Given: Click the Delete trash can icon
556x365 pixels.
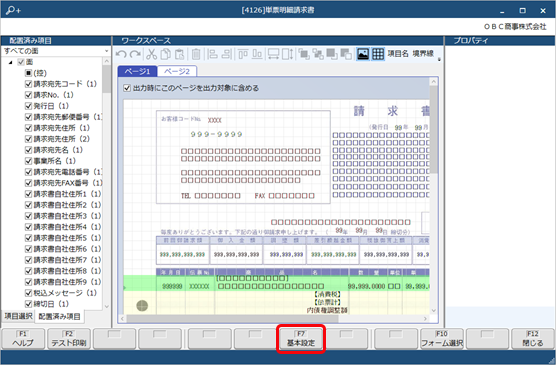Looking at the screenshot, I should tap(196, 54).
